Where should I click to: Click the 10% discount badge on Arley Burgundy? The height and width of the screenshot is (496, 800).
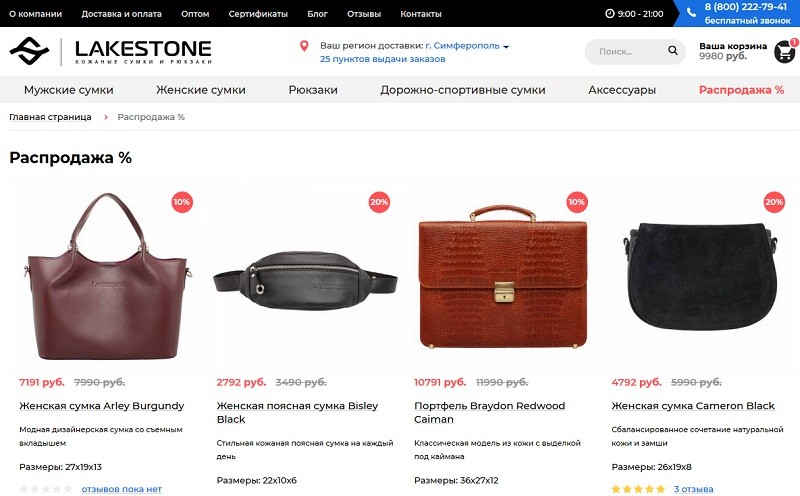click(182, 202)
